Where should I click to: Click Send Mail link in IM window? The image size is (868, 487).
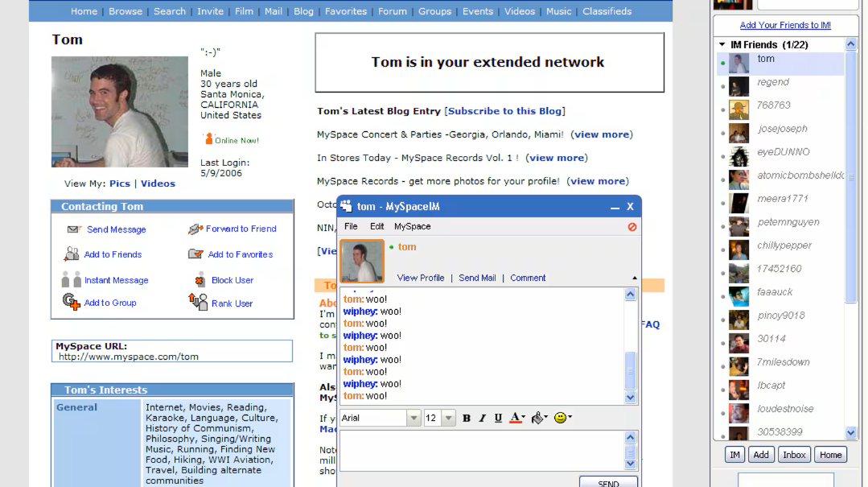click(x=477, y=279)
